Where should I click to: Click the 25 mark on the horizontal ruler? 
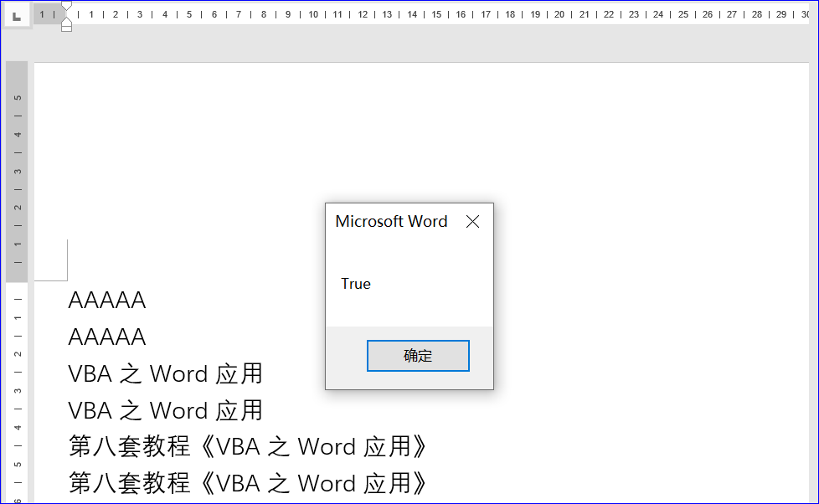683,14
